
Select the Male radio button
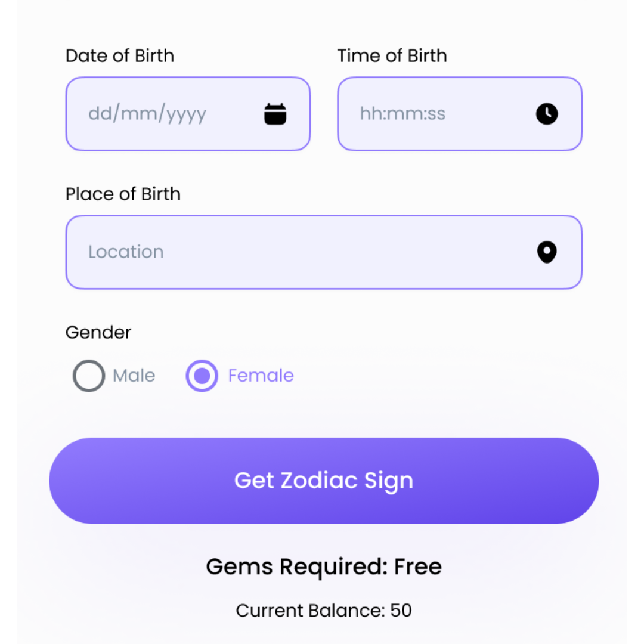[89, 376]
